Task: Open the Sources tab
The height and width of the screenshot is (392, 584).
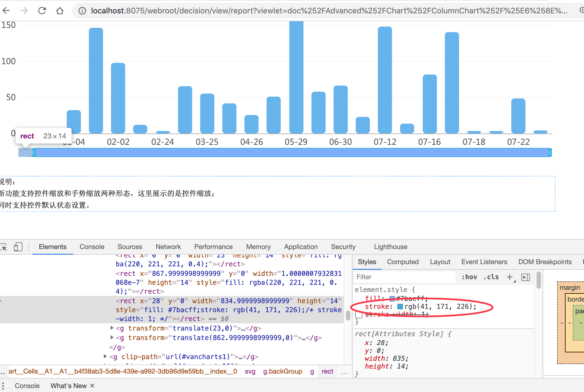Action: [130, 247]
